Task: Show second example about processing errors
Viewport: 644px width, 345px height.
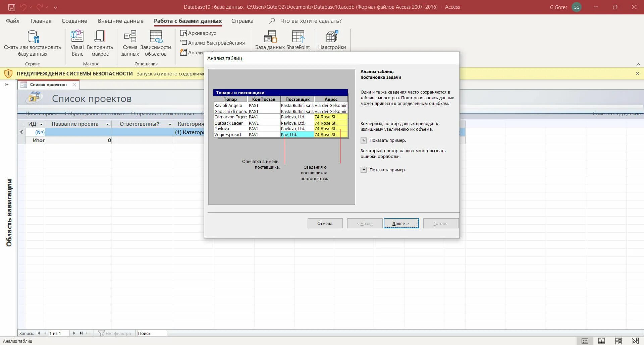Action: tap(364, 170)
